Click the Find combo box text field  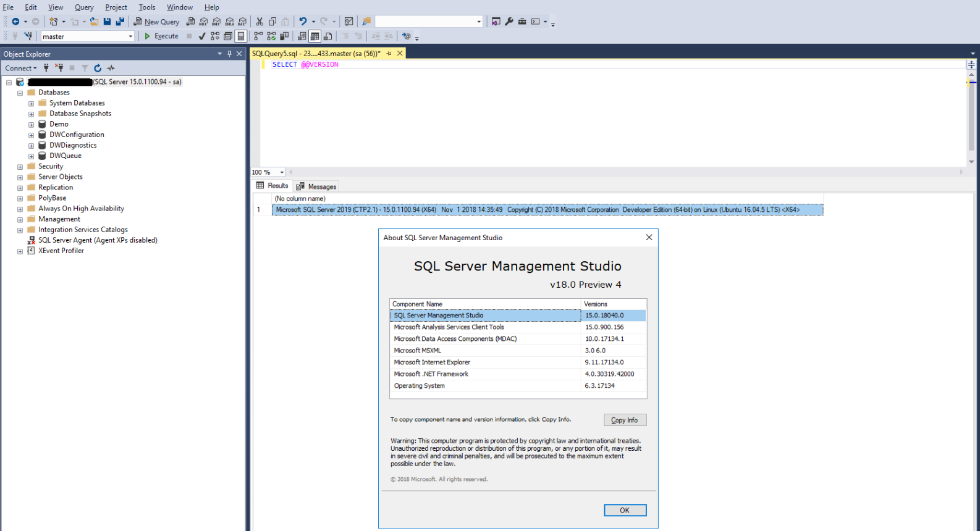tap(425, 22)
